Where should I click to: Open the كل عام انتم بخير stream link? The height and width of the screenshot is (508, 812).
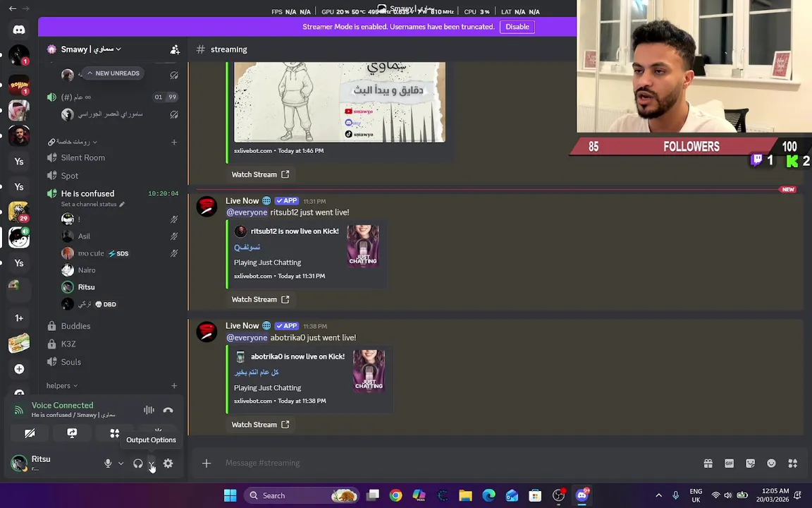coord(257,373)
